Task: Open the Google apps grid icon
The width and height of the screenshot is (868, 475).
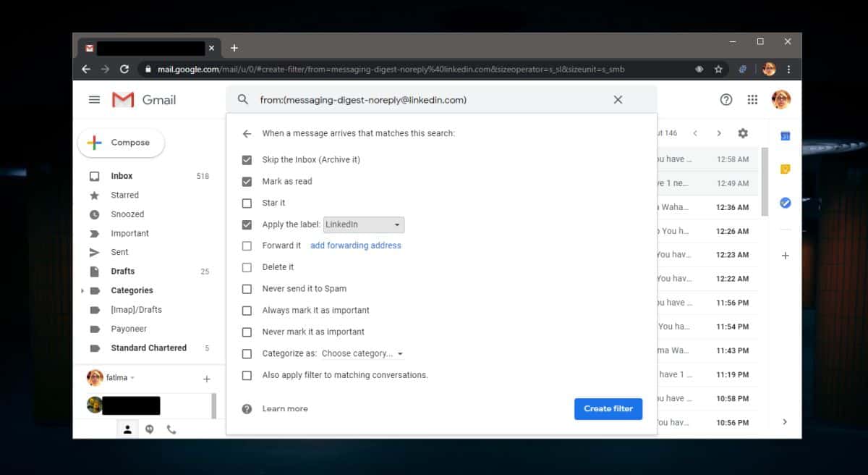Action: click(x=752, y=100)
